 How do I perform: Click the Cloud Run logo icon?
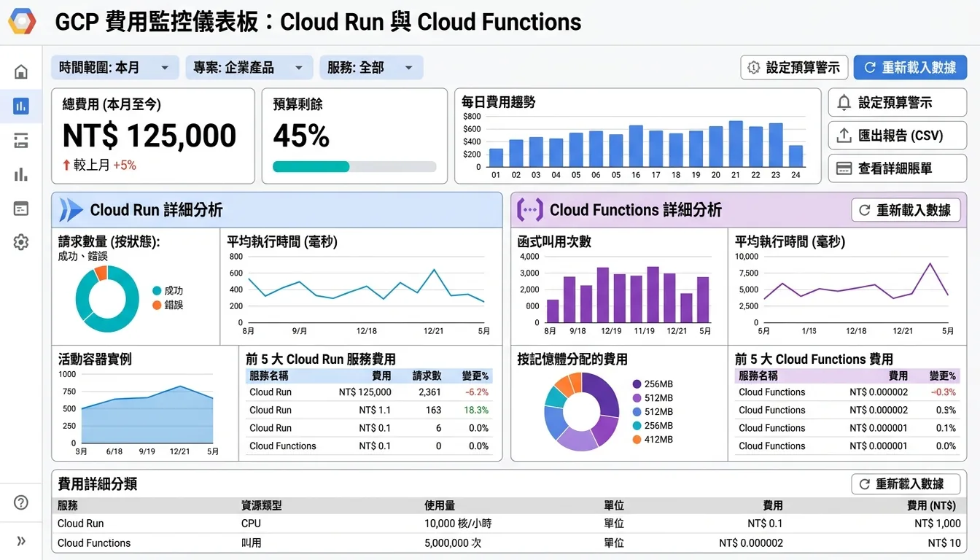71,210
